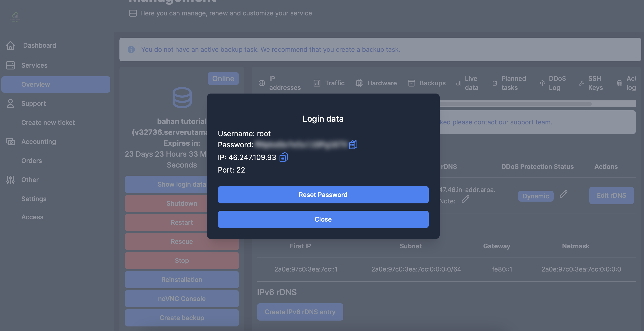Screen dimensions: 644x331
Task: Switch to the DDoS Log tab
Action: [557, 83]
